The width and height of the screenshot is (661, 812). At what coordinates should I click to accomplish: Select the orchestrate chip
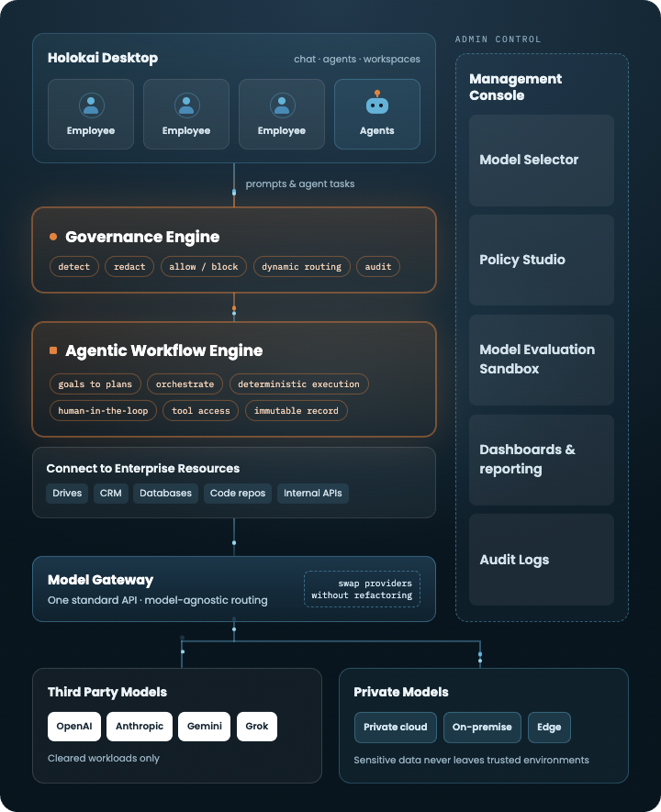click(x=185, y=384)
